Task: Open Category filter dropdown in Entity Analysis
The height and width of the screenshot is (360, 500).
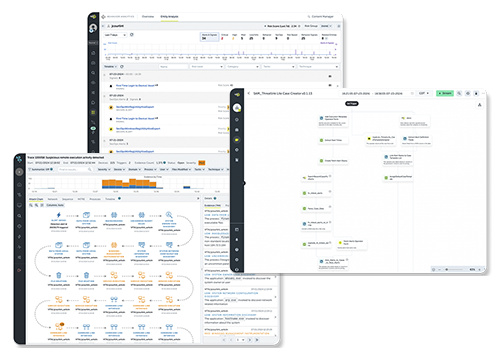Action: click(x=243, y=67)
